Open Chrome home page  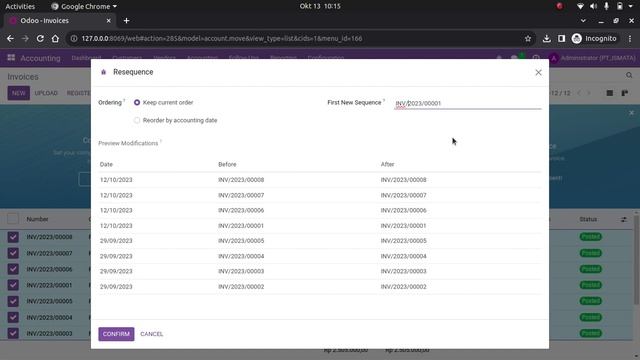point(55,38)
